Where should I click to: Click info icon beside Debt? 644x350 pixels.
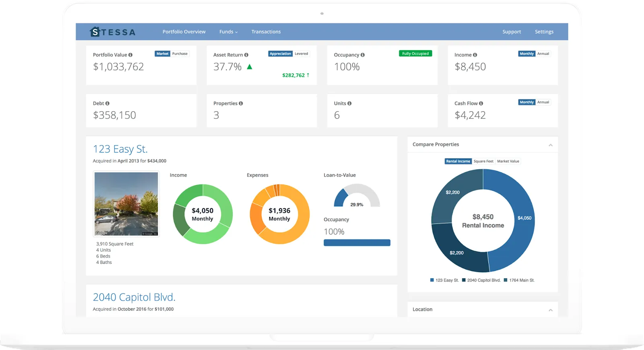pos(107,103)
